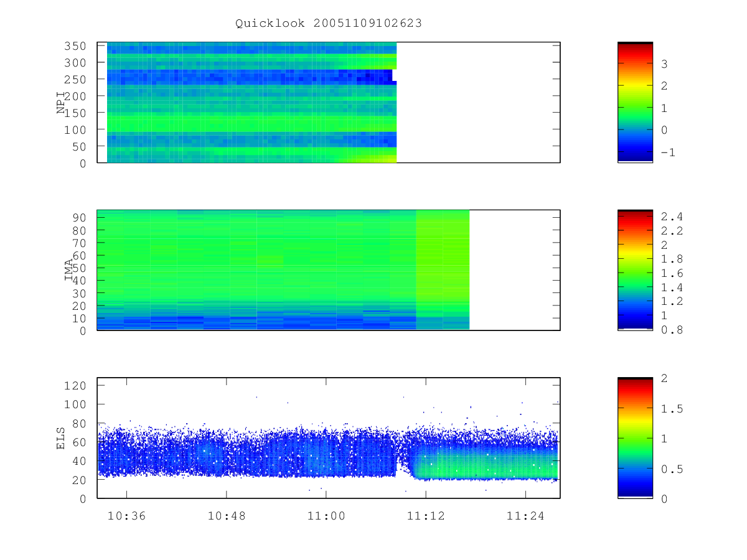The width and height of the screenshot is (747, 560).
Task: Click the IMA axis label
Action: [68, 270]
